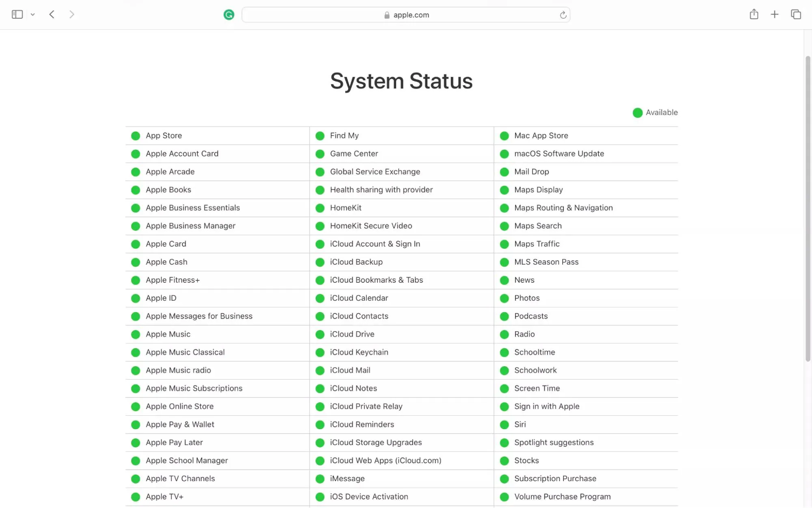The height and width of the screenshot is (508, 812).
Task: Open a new tab with plus icon
Action: pos(775,15)
